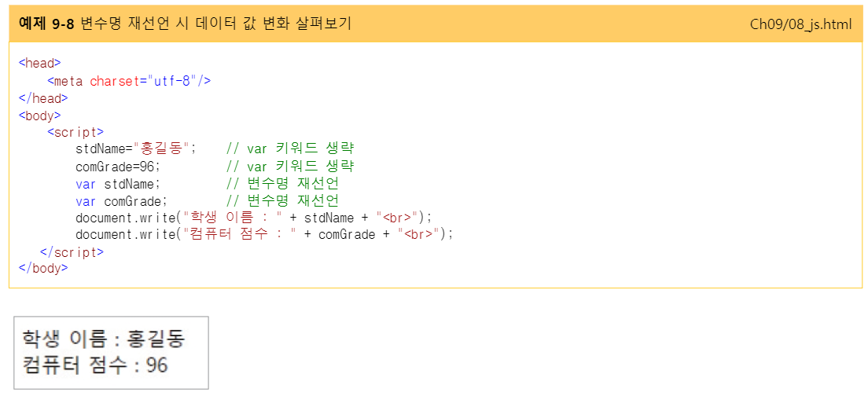Click the document.write line with 컴퓨터 점수
Viewport: 868px width, 396px height.
[264, 234]
